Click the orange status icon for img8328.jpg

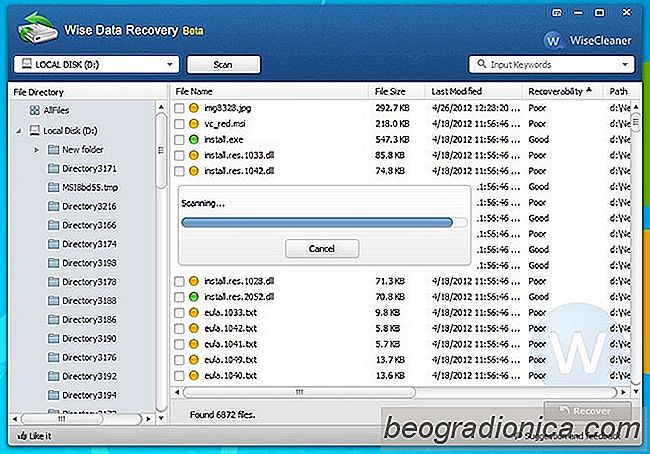[x=194, y=108]
